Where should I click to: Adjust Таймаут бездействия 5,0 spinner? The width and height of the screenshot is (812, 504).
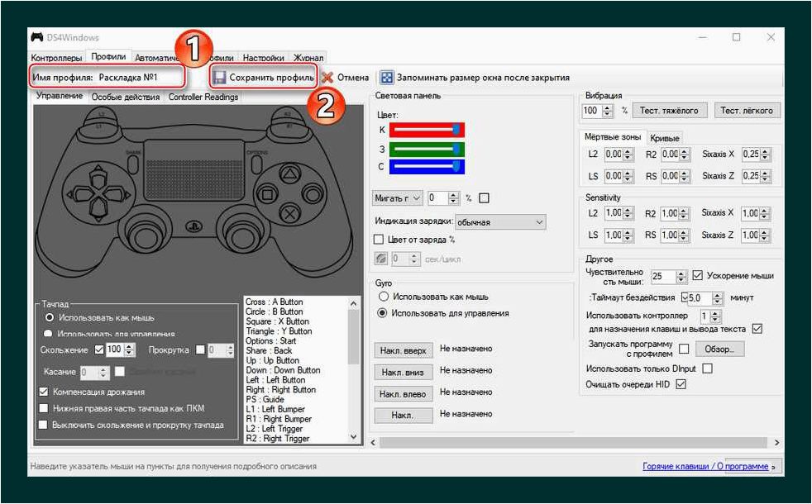pos(717,298)
